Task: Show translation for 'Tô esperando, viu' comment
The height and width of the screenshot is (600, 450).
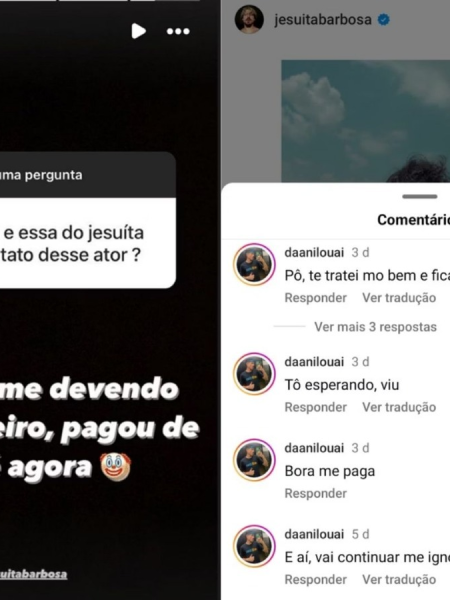Action: [x=399, y=407]
